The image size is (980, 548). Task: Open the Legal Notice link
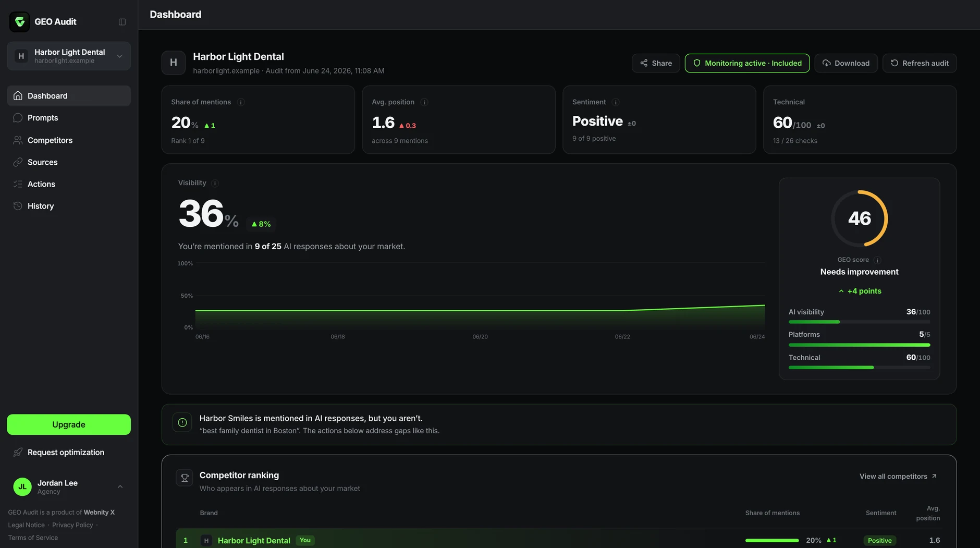(27, 525)
